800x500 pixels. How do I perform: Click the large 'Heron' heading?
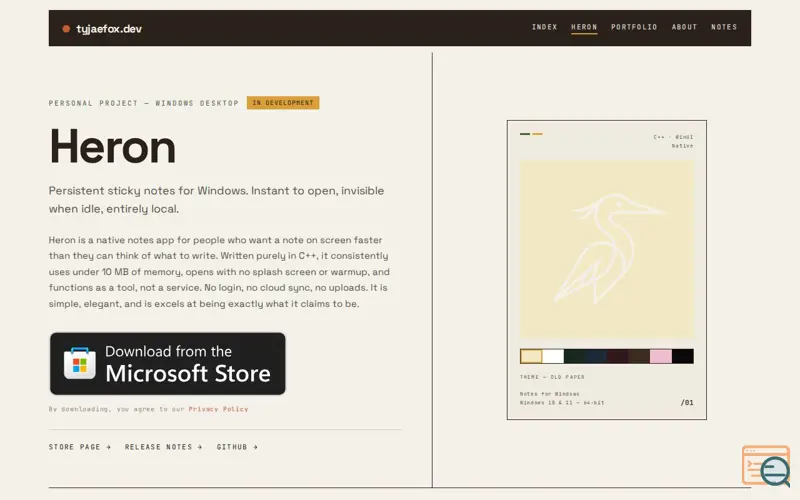point(112,147)
